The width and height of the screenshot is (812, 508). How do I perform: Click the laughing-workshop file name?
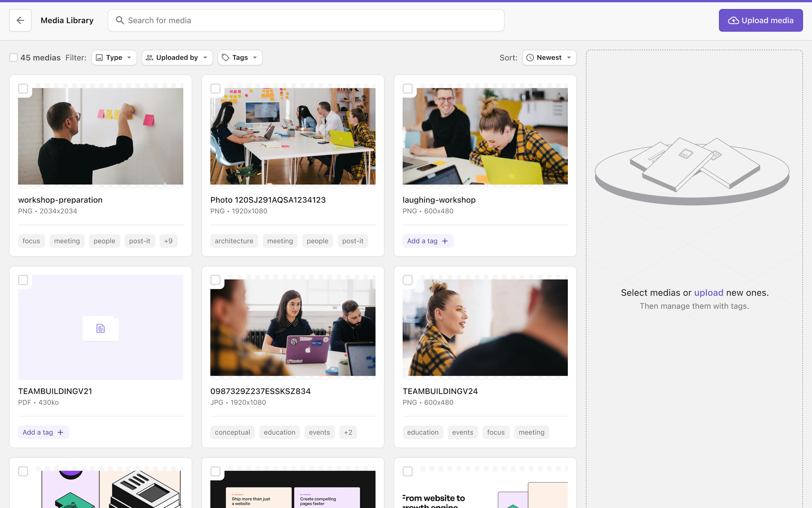click(x=439, y=200)
